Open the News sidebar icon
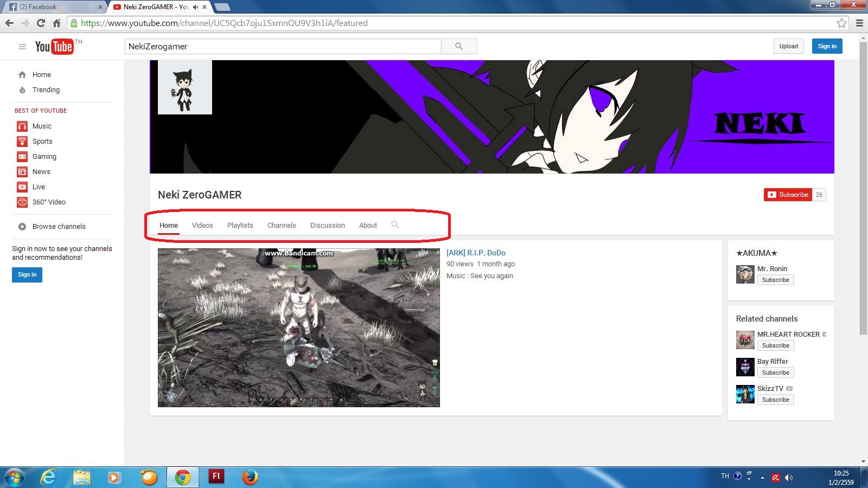This screenshot has height=488, width=868. tap(22, 172)
